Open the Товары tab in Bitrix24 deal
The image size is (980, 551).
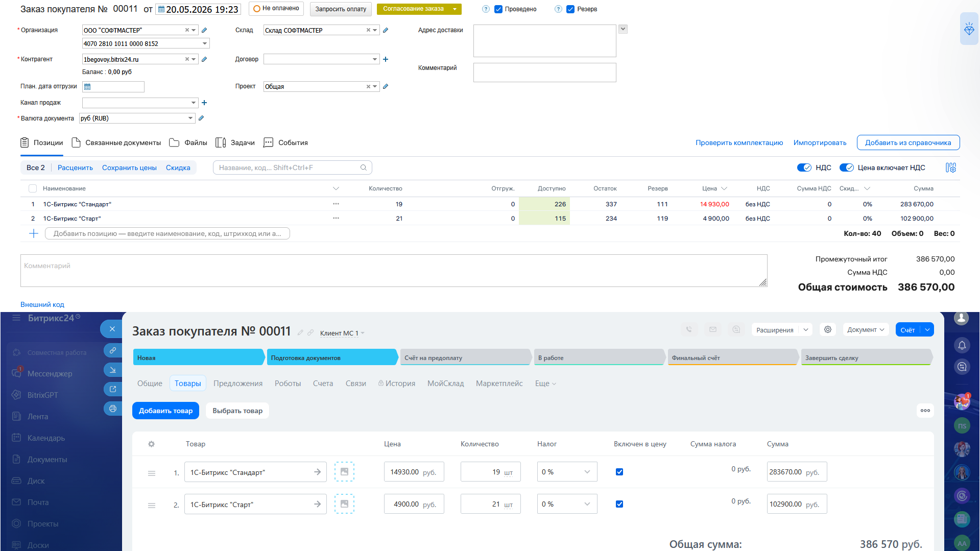(x=187, y=384)
